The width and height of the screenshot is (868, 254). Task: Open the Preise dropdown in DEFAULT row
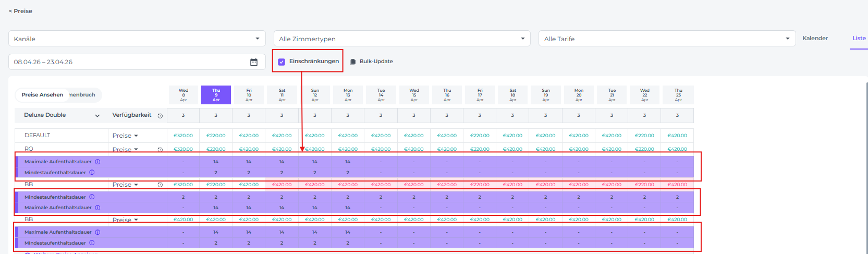(125, 136)
